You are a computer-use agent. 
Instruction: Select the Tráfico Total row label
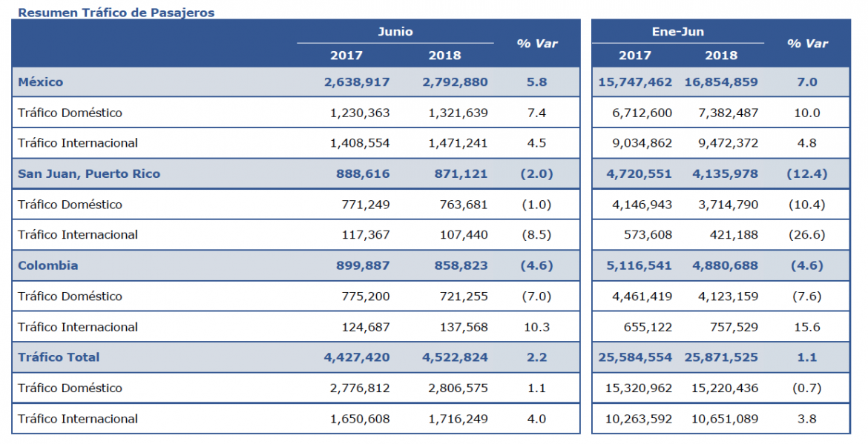(x=59, y=357)
